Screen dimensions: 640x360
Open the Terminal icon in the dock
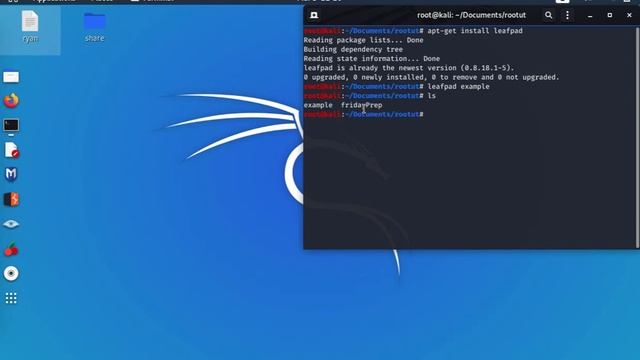point(11,125)
